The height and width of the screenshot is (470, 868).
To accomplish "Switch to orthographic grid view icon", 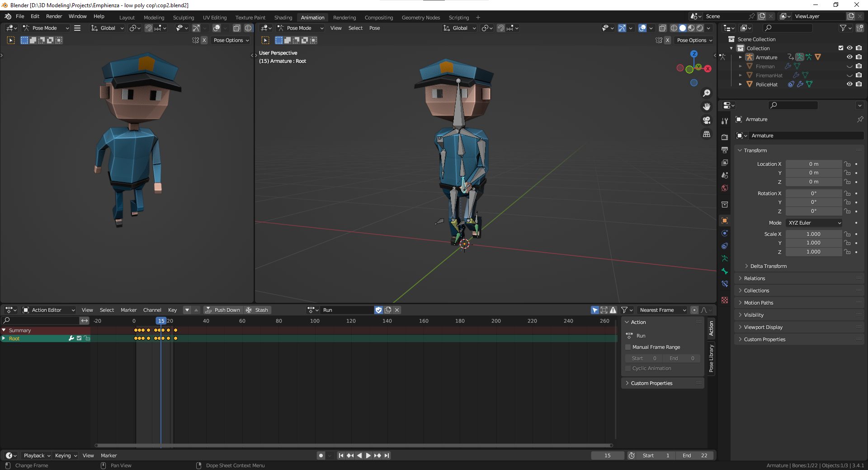I will tap(706, 134).
